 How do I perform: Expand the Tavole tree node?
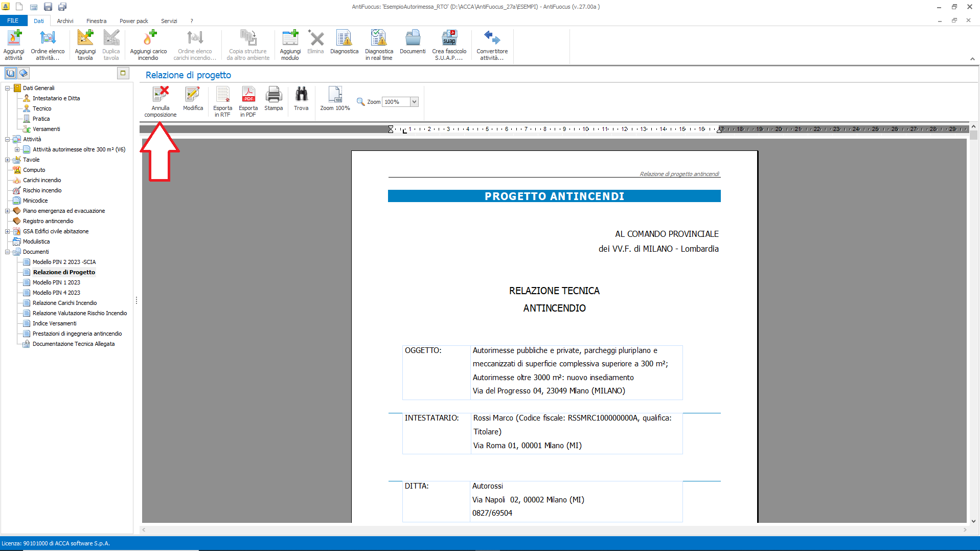point(8,160)
